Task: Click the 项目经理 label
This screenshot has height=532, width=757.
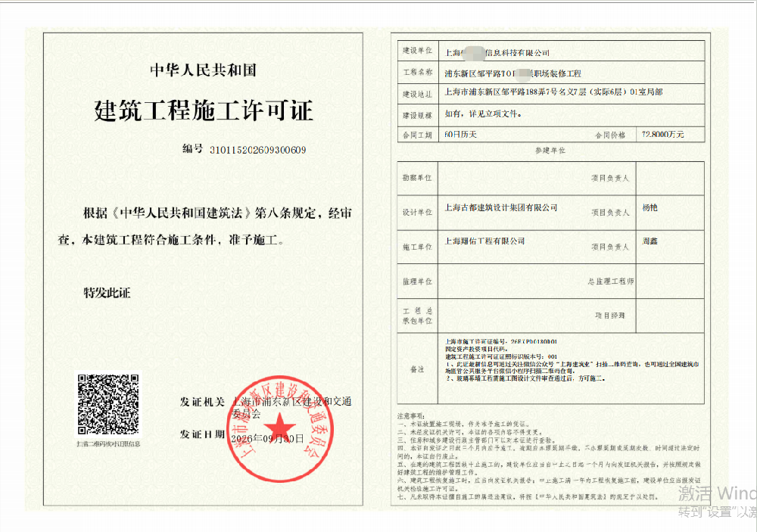Action: 609,316
